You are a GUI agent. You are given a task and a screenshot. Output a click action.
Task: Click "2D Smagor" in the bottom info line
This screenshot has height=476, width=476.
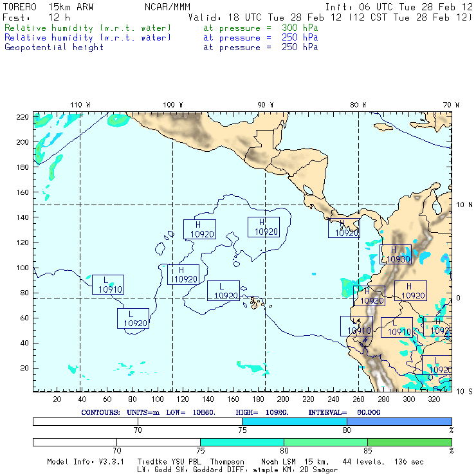319,470
